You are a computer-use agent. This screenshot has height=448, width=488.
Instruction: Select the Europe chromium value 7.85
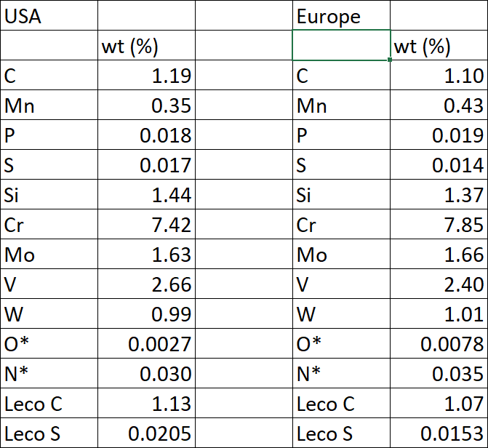coord(438,225)
